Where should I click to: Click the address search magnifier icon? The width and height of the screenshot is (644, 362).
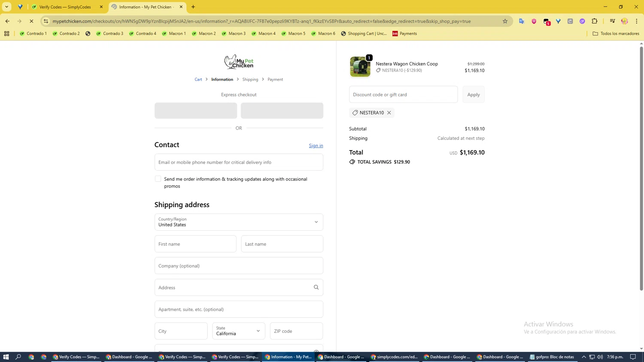click(316, 287)
